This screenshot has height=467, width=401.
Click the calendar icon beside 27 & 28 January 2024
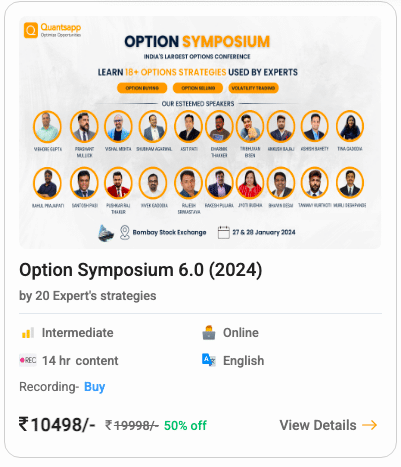pos(224,232)
